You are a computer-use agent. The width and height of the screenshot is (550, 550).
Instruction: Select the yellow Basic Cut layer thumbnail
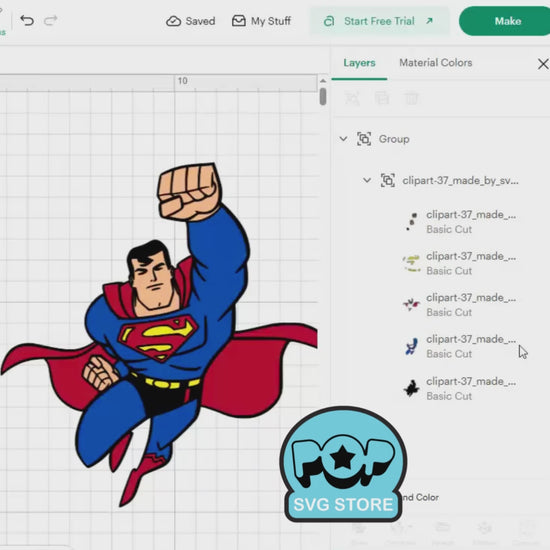click(x=411, y=263)
